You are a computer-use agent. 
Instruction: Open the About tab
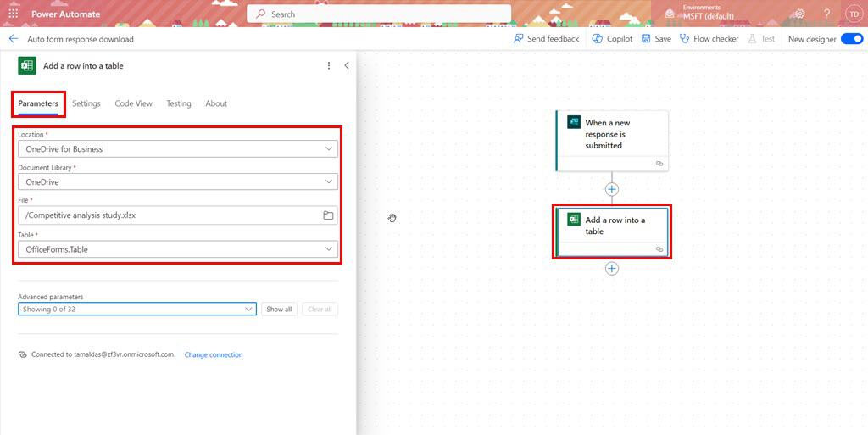coord(216,103)
